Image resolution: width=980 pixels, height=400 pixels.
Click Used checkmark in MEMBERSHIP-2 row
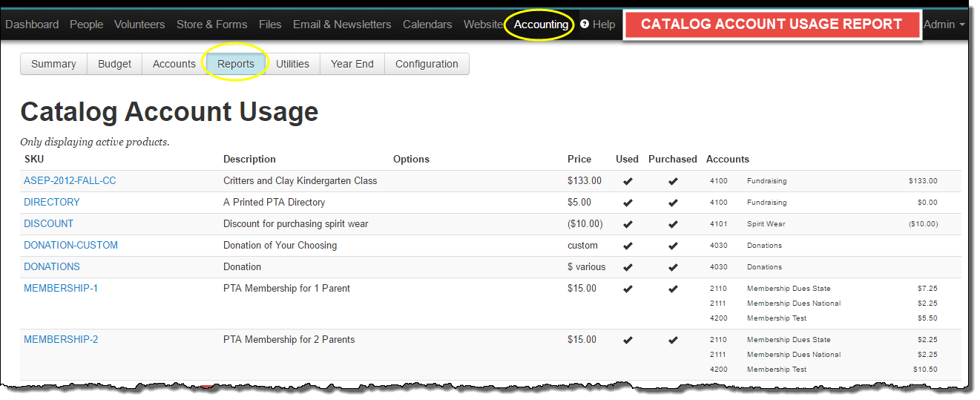(628, 340)
